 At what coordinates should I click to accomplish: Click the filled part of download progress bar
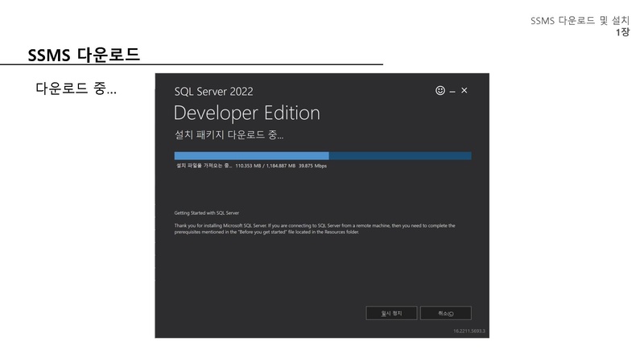(251, 156)
